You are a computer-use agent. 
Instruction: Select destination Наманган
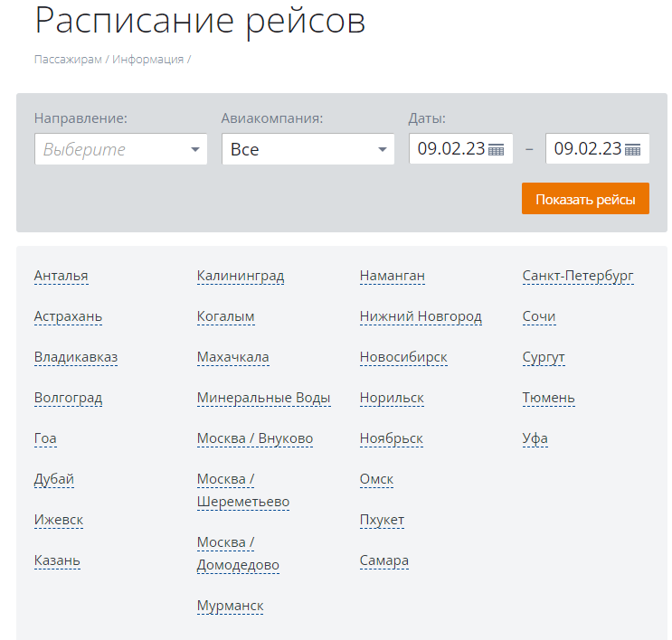[x=393, y=276]
